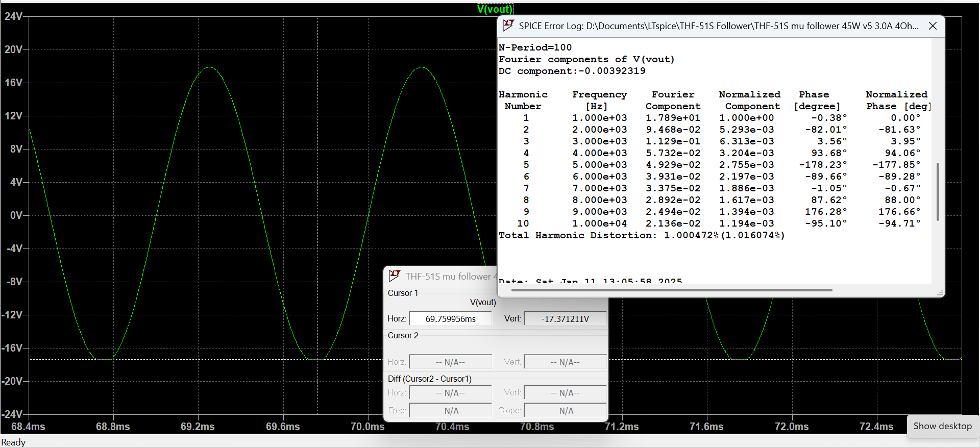Click the Cursor 1 V(vout) label

coord(483,302)
